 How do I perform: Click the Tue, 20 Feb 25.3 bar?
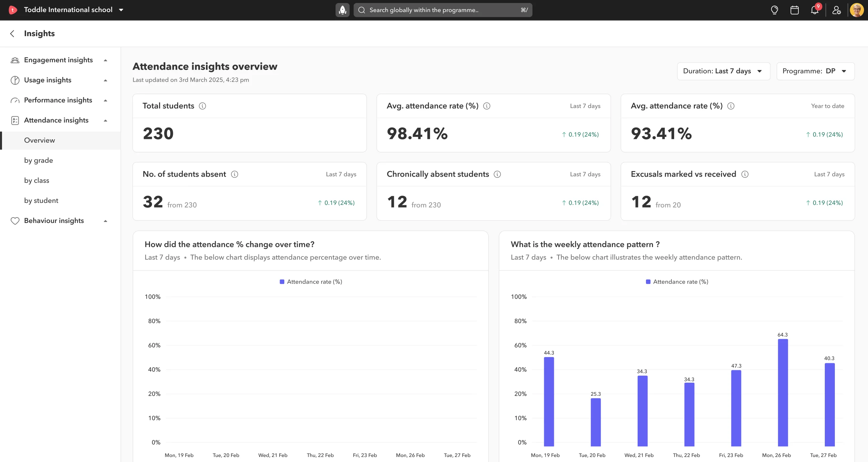point(595,422)
